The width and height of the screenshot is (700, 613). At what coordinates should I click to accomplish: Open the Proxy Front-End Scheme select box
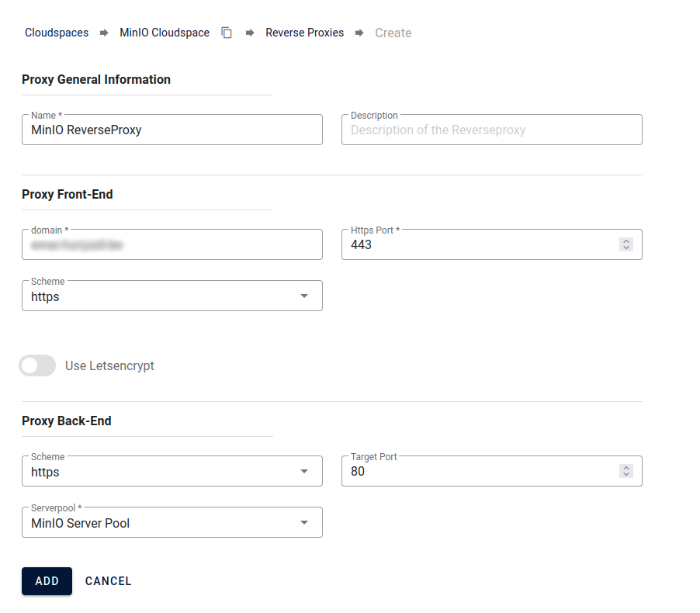coord(163,296)
